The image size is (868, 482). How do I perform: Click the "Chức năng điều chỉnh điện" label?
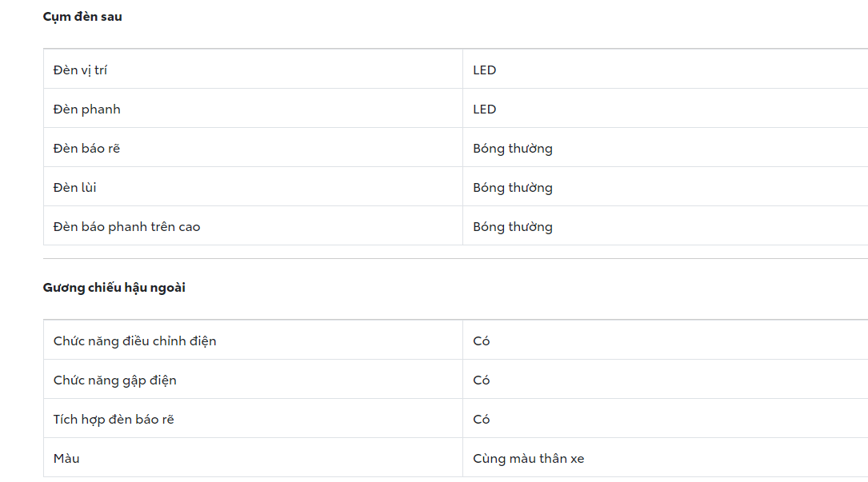point(134,341)
